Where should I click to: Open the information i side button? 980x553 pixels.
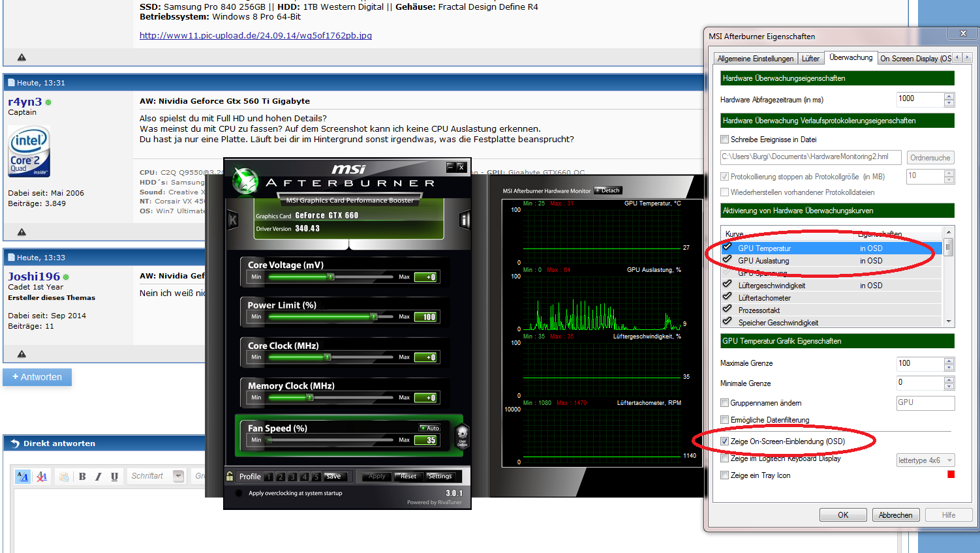coord(465,220)
